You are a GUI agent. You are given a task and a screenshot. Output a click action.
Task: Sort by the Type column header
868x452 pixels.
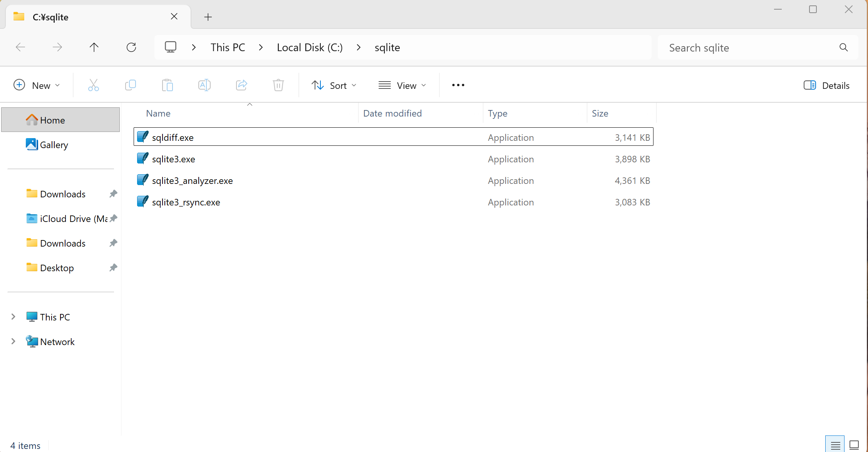click(x=535, y=113)
